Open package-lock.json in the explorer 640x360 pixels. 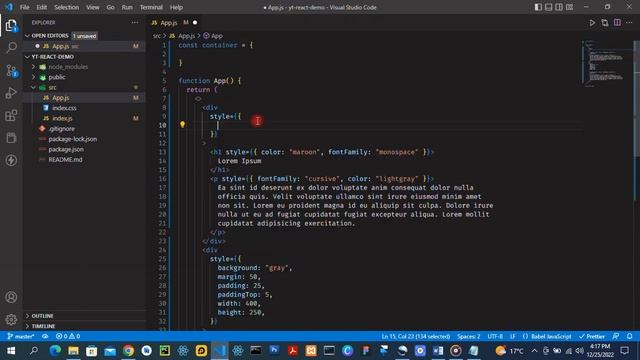[x=73, y=139]
